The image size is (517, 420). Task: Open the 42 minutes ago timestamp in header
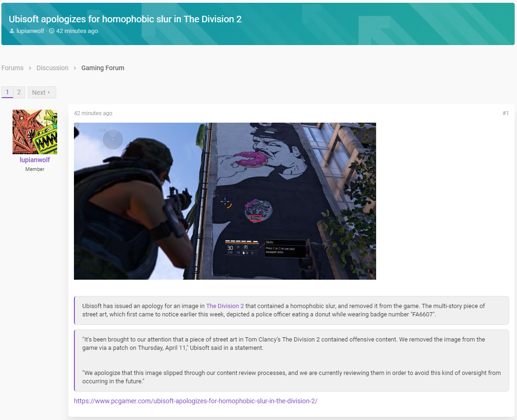click(77, 31)
